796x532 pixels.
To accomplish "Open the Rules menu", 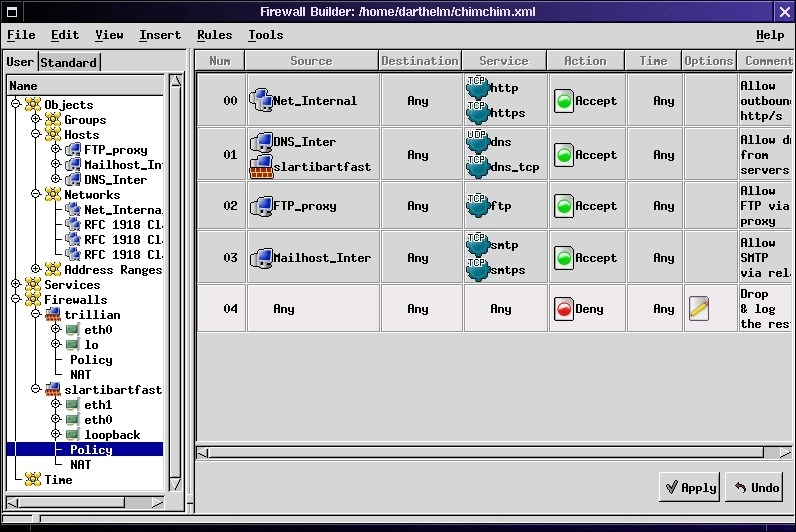I will (214, 35).
